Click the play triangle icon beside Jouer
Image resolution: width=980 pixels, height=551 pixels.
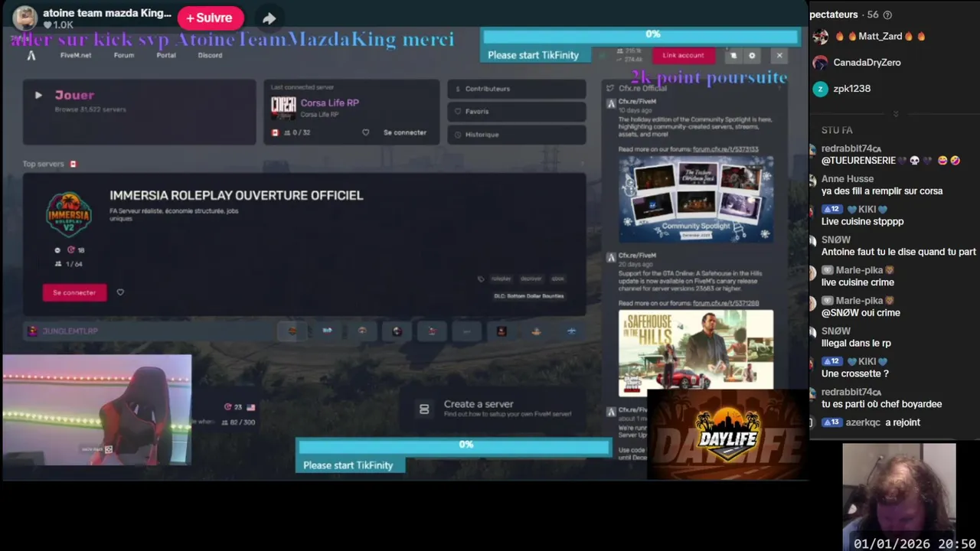click(38, 95)
